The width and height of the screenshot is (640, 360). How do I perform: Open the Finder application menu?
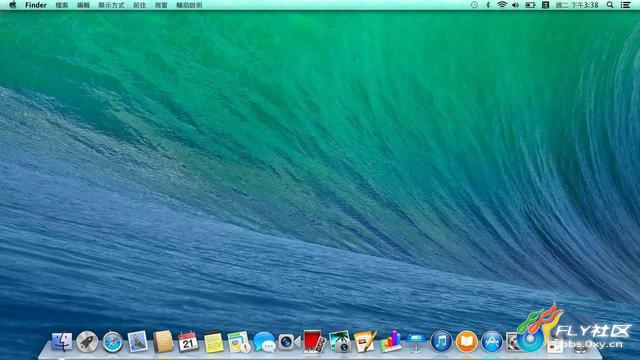[x=36, y=5]
